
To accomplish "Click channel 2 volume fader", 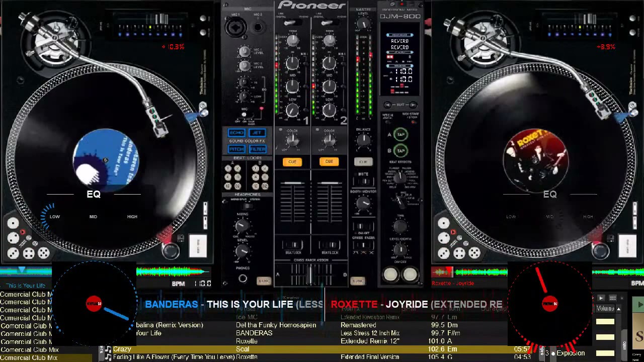I will [329, 184].
